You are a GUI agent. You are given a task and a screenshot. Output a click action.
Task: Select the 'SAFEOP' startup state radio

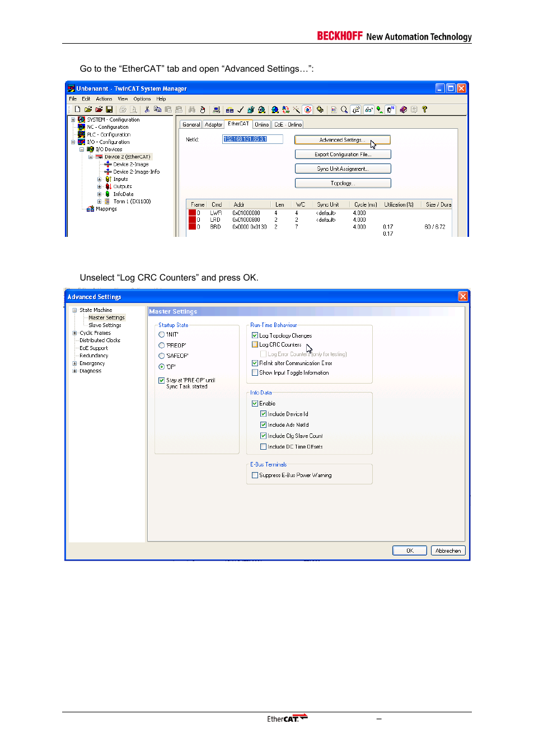click(x=161, y=356)
